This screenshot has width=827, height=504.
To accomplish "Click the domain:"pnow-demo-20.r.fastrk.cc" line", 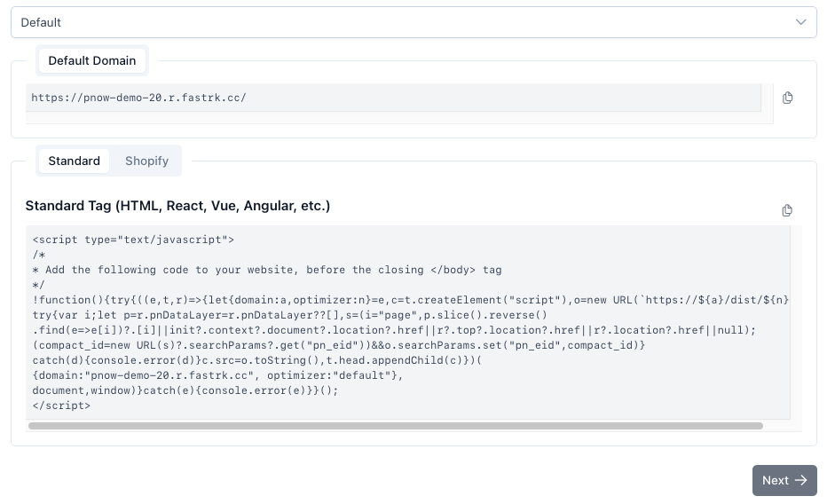I will point(217,376).
